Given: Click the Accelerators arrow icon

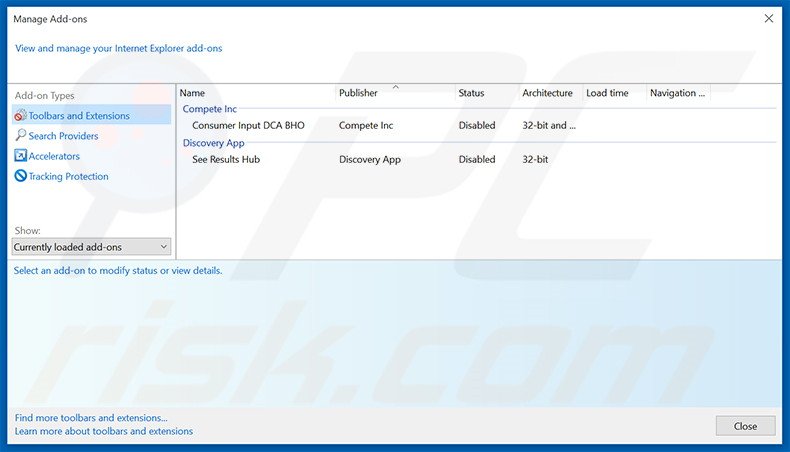Looking at the screenshot, I should click(x=20, y=156).
